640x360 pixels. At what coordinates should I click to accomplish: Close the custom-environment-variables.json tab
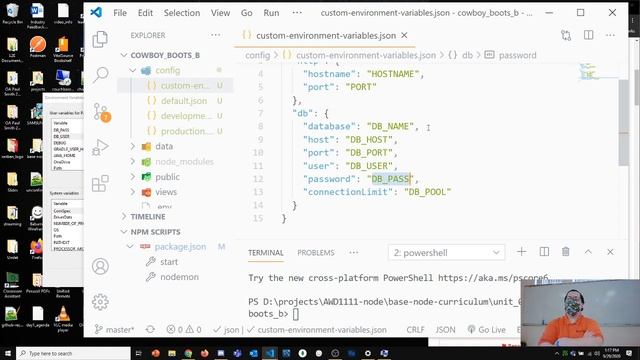tap(404, 36)
